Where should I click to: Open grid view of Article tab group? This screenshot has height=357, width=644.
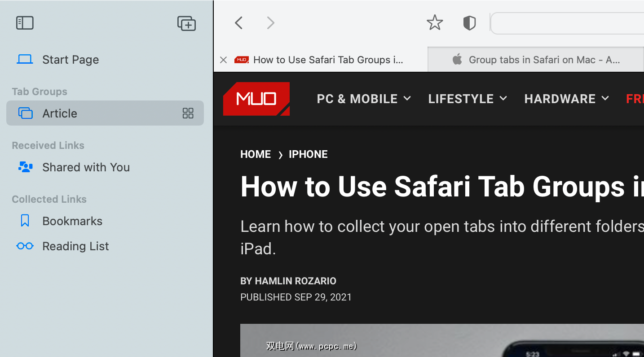188,113
